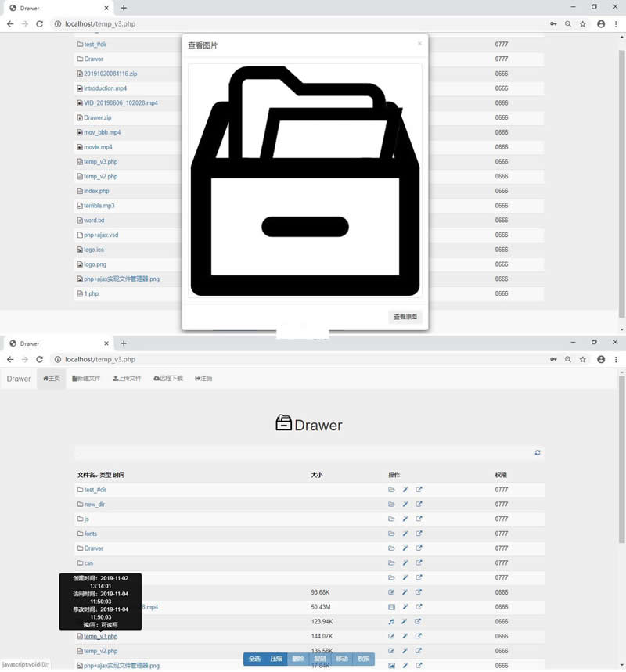This screenshot has height=672, width=626.
Task: Click 移动 in the floating action bar
Action: [x=342, y=659]
